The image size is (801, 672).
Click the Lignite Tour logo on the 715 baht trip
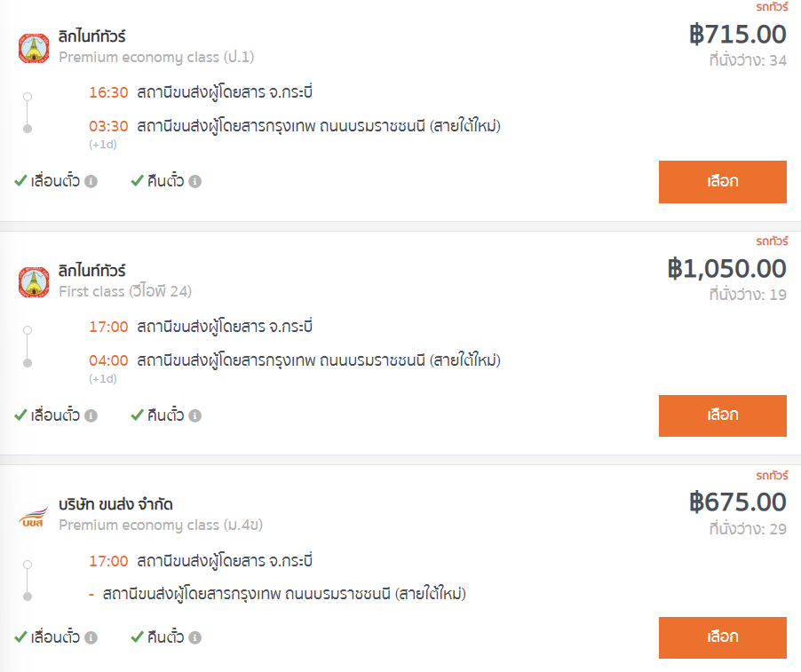click(x=34, y=49)
